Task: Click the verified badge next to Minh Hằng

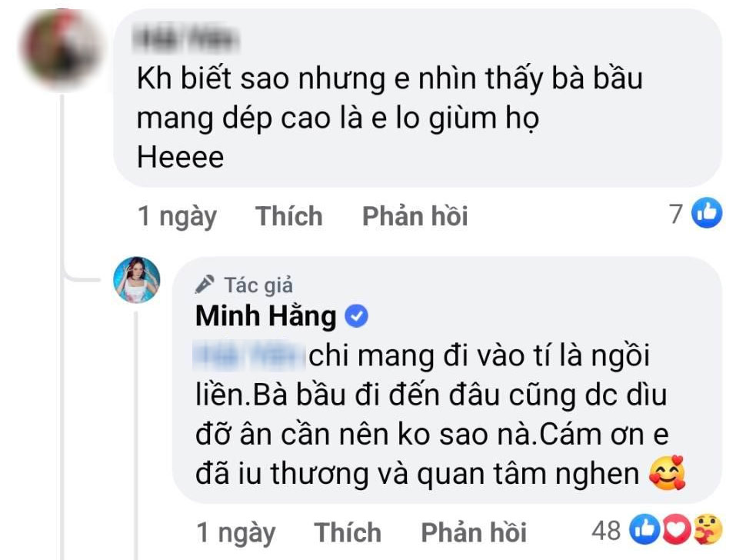Action: point(360,315)
